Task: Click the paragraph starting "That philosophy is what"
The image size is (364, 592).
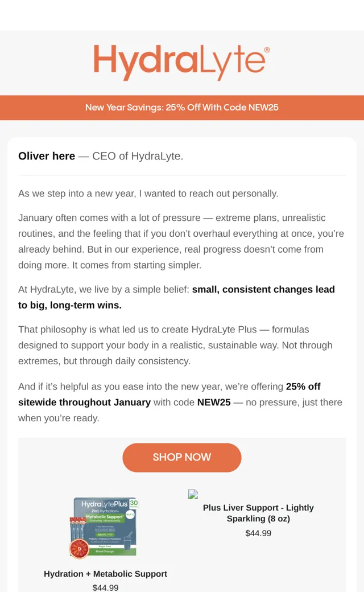Action: pyautogui.click(x=175, y=346)
